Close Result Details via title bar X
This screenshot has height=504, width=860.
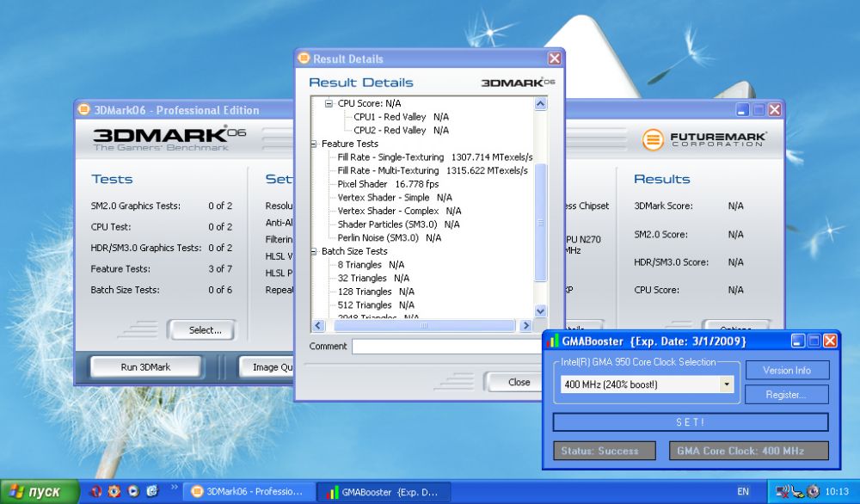click(555, 58)
